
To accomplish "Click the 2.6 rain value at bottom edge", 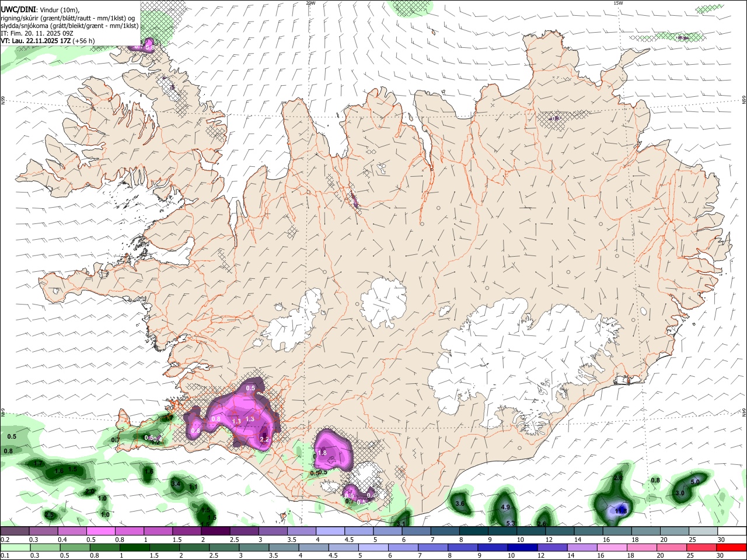I will (541, 524).
